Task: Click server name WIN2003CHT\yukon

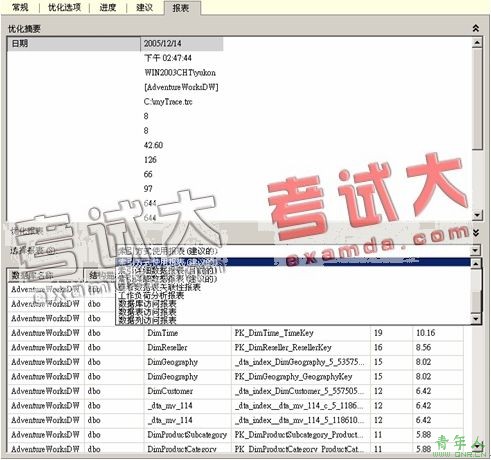Action: [180, 73]
